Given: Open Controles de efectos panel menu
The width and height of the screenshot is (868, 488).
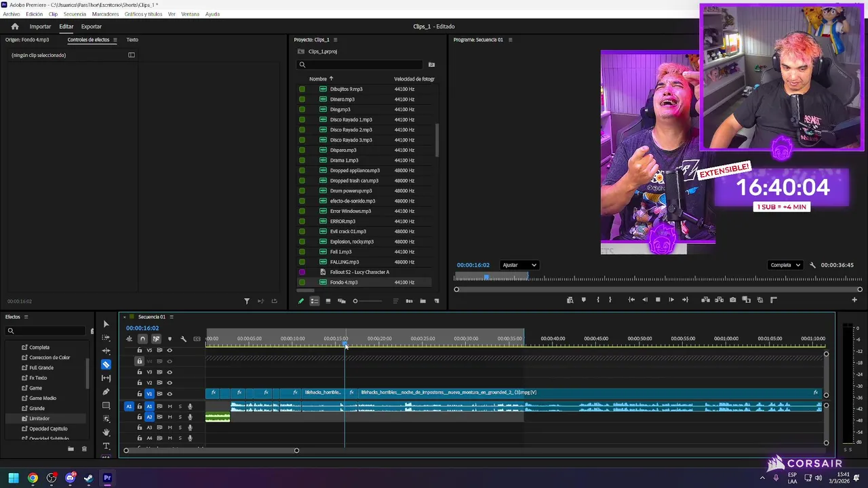Looking at the screenshot, I should click(x=115, y=40).
